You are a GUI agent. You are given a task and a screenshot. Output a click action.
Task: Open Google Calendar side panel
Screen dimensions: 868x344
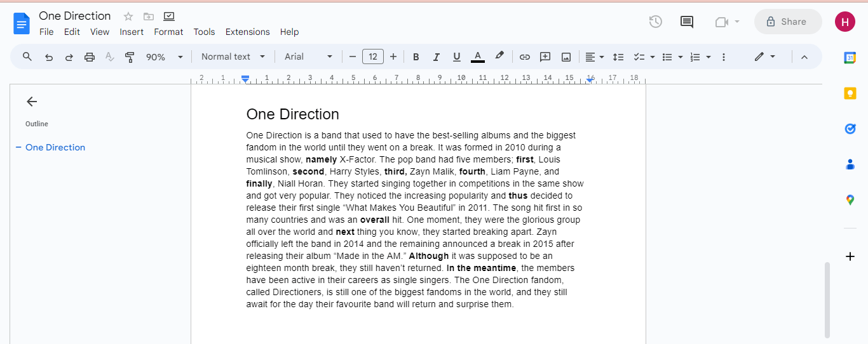click(x=850, y=58)
